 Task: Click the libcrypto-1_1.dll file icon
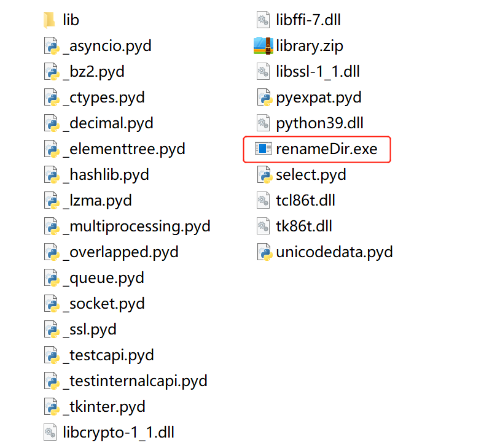point(50,433)
